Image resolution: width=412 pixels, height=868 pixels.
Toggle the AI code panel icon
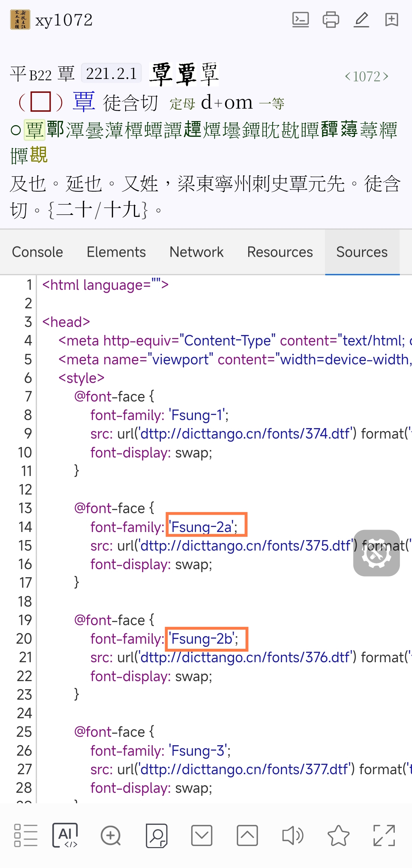click(65, 836)
